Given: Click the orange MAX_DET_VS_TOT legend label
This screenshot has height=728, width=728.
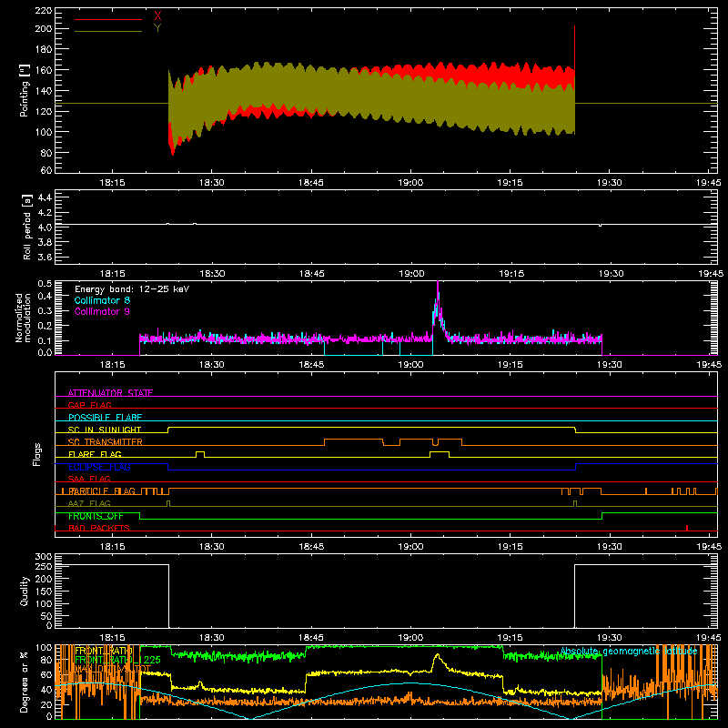Looking at the screenshot, I should coord(113,669).
